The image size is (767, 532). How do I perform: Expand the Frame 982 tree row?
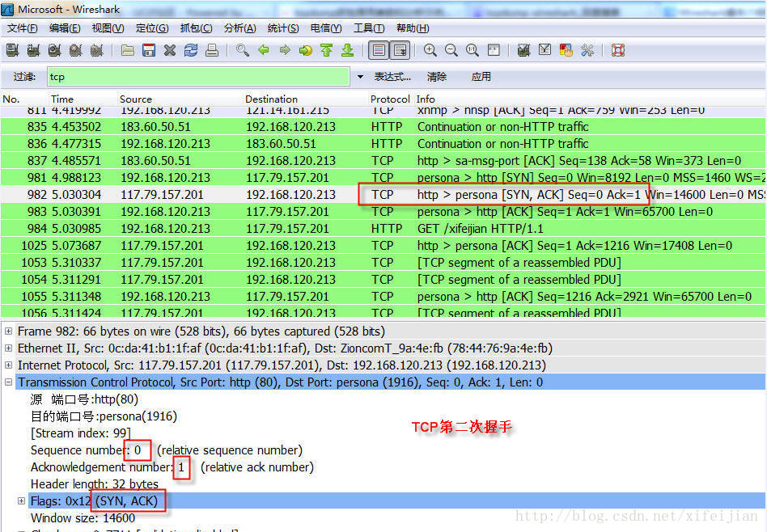(8, 331)
